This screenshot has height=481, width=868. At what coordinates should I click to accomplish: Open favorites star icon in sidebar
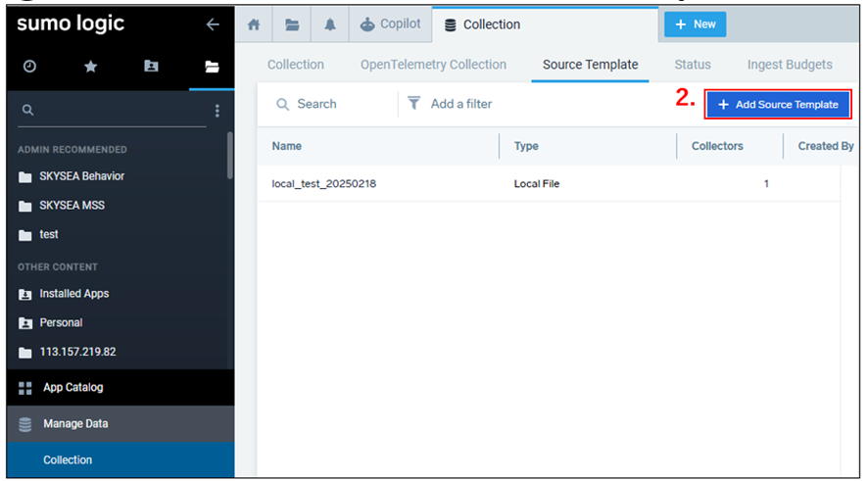(91, 67)
